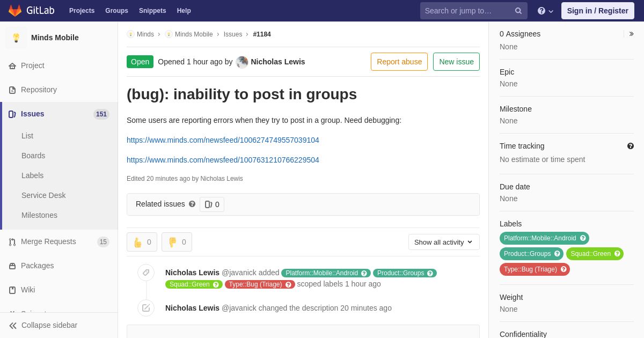Screen dimensions: 644x338
Task: Open Packages in the sidebar
Action: click(37, 266)
